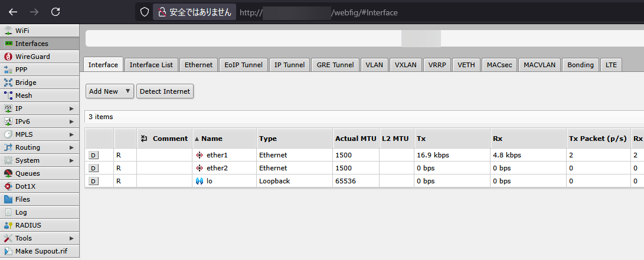Click the WireGuard icon in the sidebar
This screenshot has height=260, width=644.
point(9,57)
